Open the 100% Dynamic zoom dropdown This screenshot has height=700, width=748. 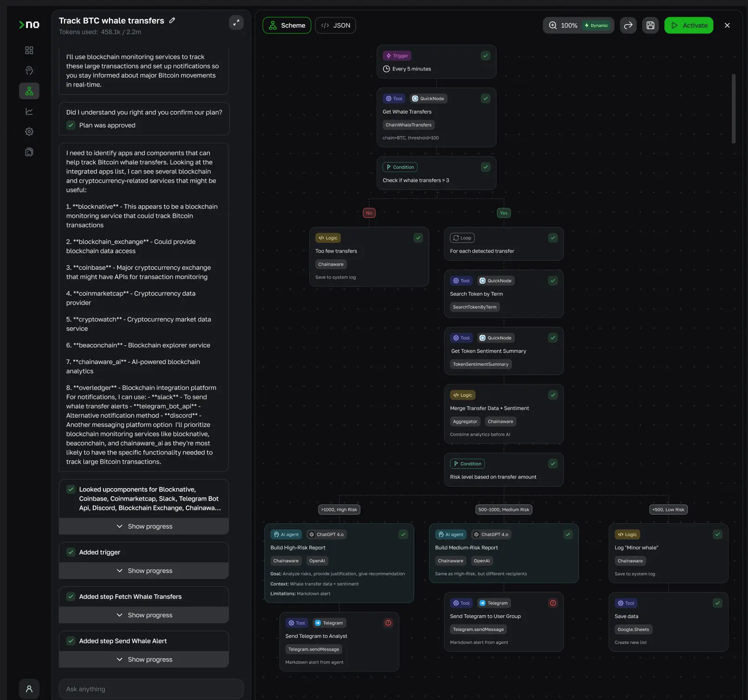578,25
